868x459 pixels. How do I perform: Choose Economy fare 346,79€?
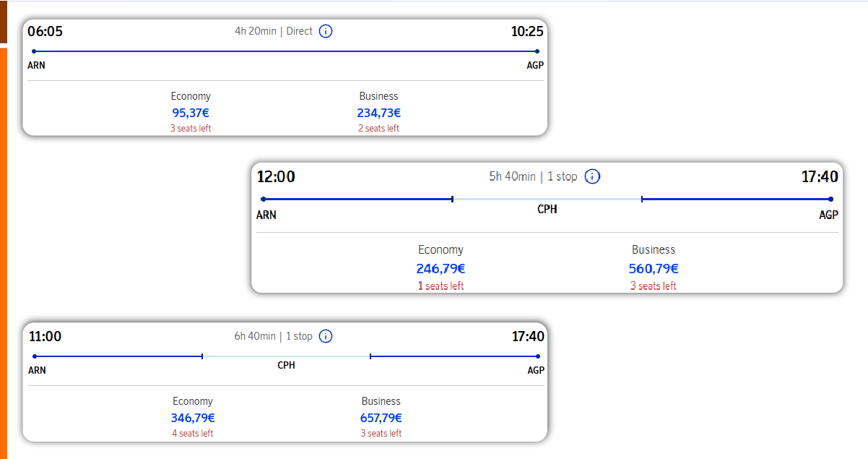tap(193, 418)
